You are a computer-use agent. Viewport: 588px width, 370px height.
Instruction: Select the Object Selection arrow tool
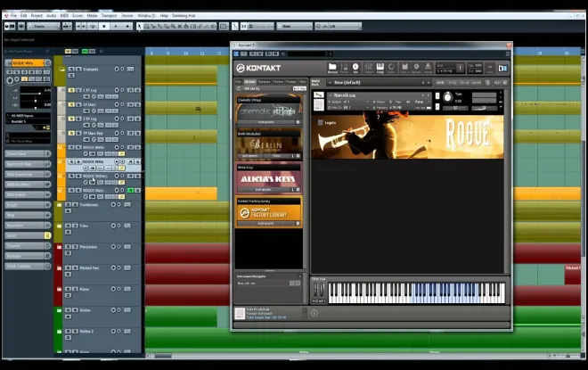[x=140, y=26]
